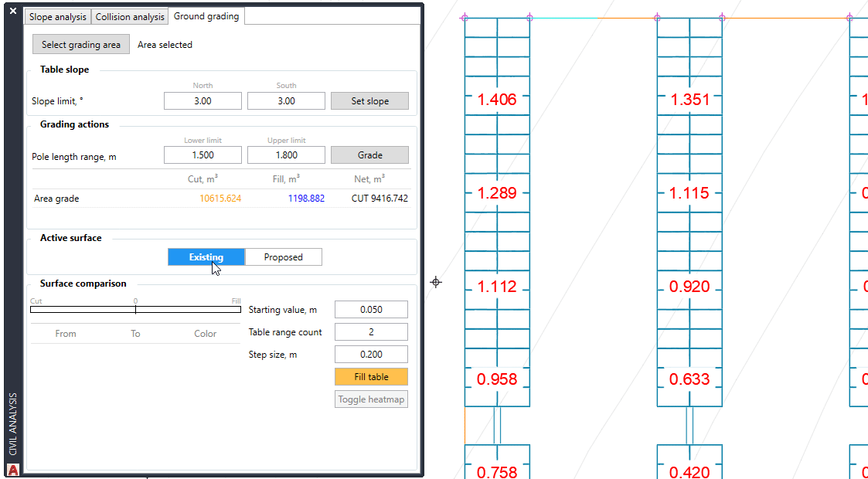Click the pole length Upper limit field
Viewport: 868px width, 479px height.
[286, 155]
